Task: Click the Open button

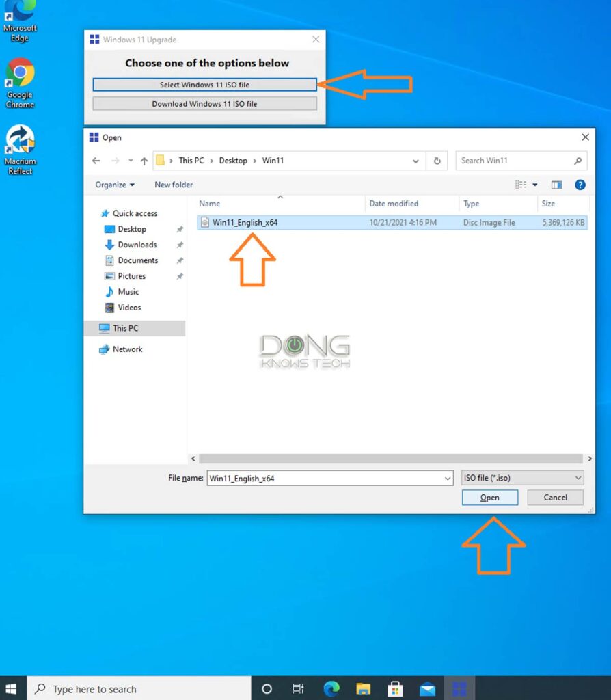Action: click(x=489, y=498)
